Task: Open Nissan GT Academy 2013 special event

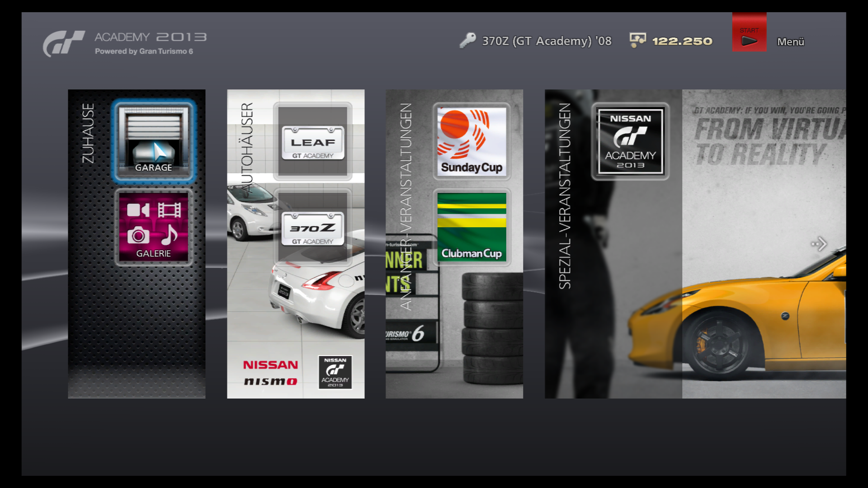Action: [631, 141]
